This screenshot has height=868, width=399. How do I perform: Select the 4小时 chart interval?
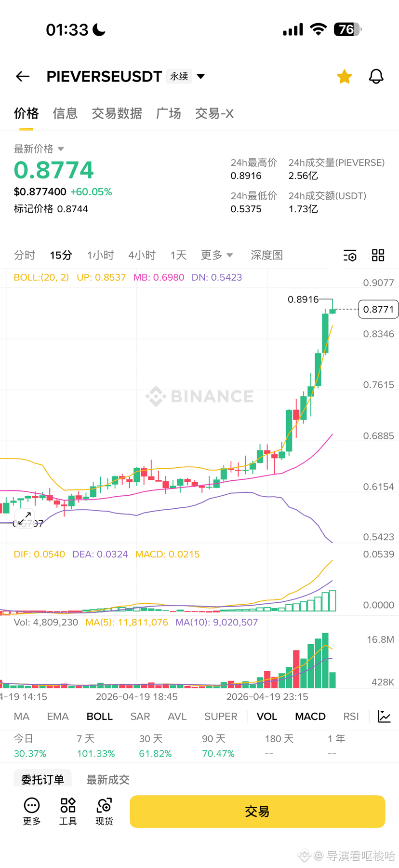click(142, 255)
